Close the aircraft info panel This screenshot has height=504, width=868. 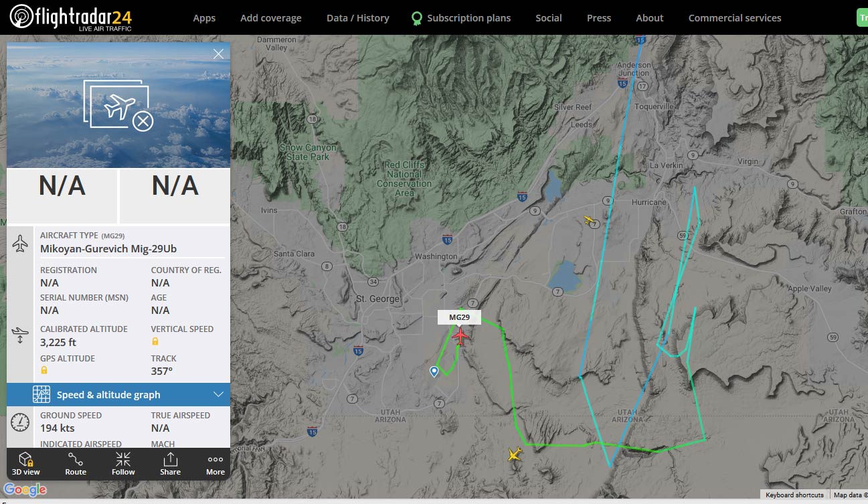tap(218, 54)
